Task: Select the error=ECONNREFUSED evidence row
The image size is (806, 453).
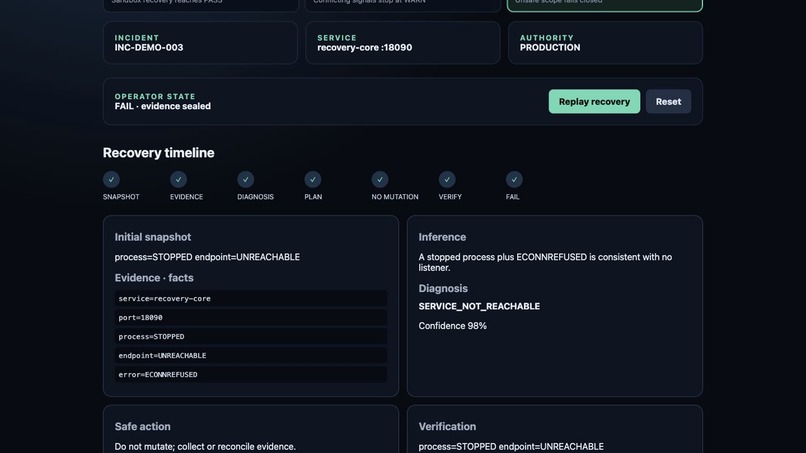Action: (251, 374)
